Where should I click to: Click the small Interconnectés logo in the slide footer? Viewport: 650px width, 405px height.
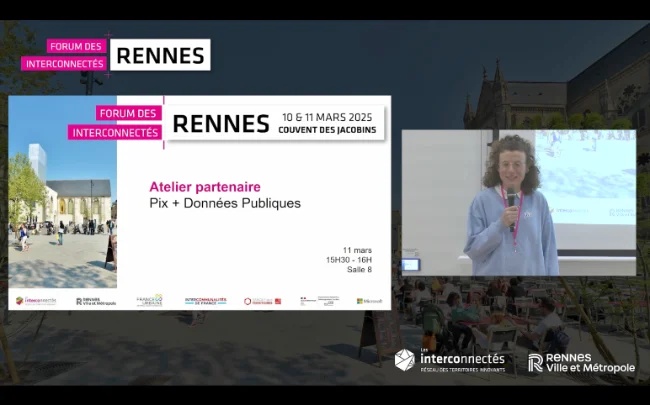click(x=36, y=301)
